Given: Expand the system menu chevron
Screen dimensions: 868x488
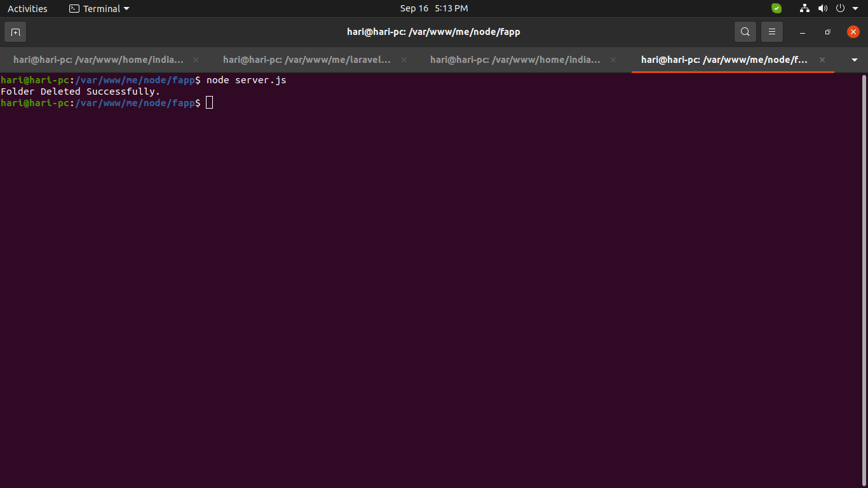Looking at the screenshot, I should 855,8.
